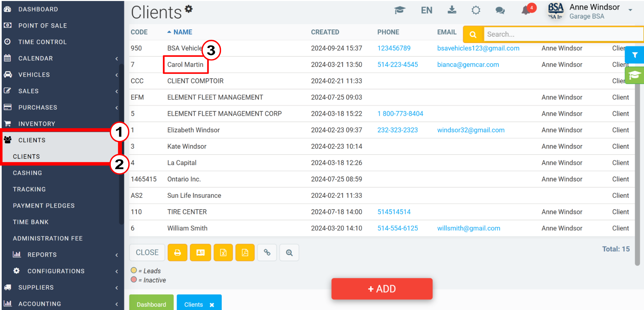
Task: Export the client list to PDF
Action: (x=245, y=253)
